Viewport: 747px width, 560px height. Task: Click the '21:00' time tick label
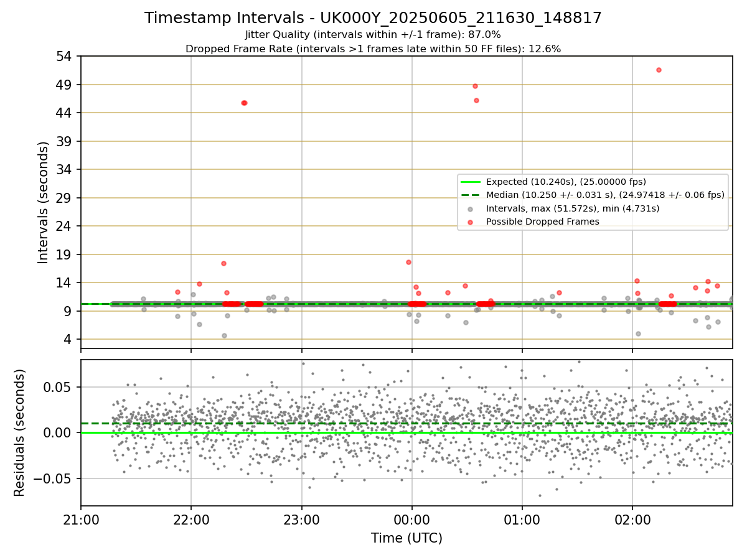point(81,519)
